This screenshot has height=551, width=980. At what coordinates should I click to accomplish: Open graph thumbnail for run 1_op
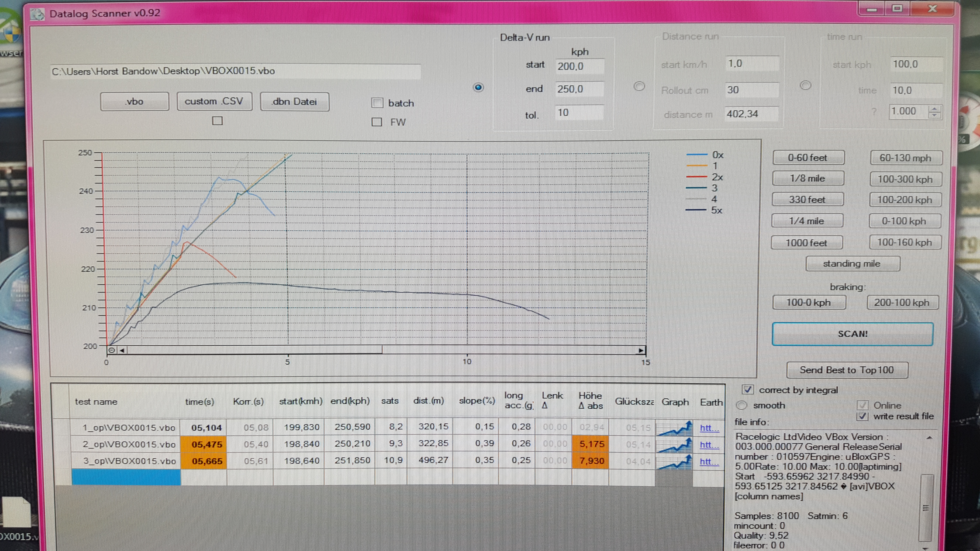click(x=674, y=428)
